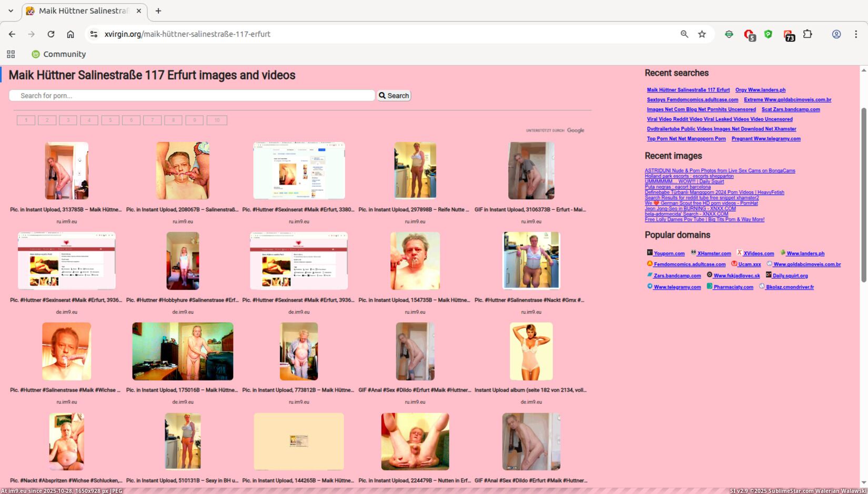Viewport: 868px width, 494px height.
Task: Open a new browser tab
Action: pos(158,11)
